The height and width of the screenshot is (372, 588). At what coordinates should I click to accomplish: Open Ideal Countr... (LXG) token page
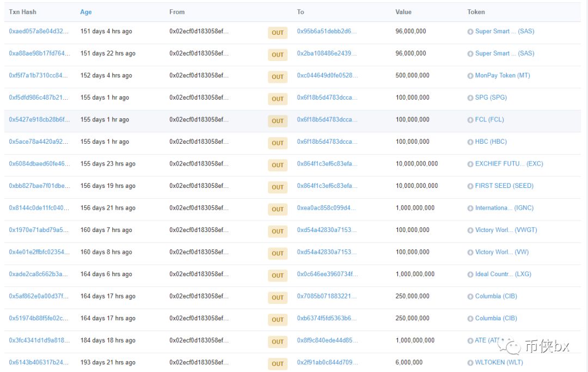pyautogui.click(x=503, y=275)
